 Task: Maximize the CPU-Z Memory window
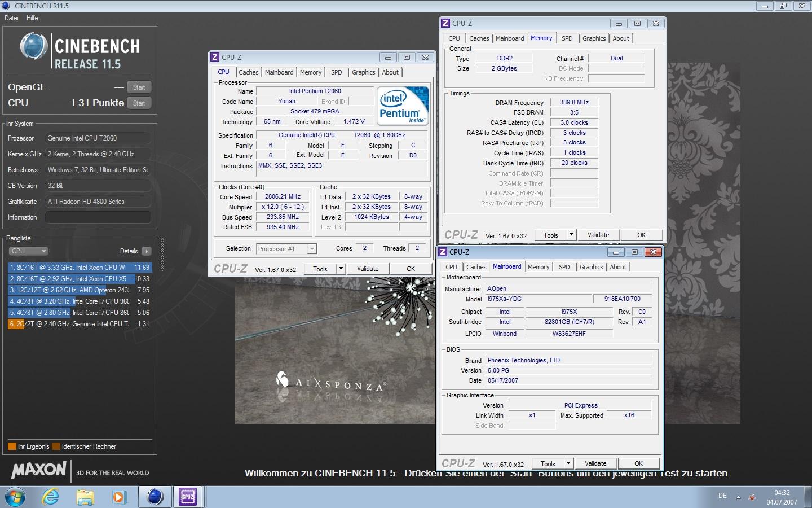pos(637,23)
